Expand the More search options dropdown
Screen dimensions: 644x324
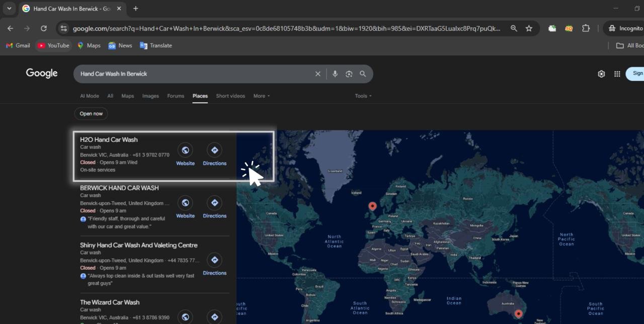[261, 96]
